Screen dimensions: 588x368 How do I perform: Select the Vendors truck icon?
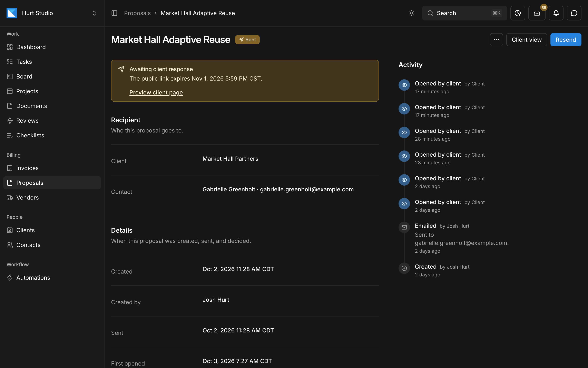[10, 198]
